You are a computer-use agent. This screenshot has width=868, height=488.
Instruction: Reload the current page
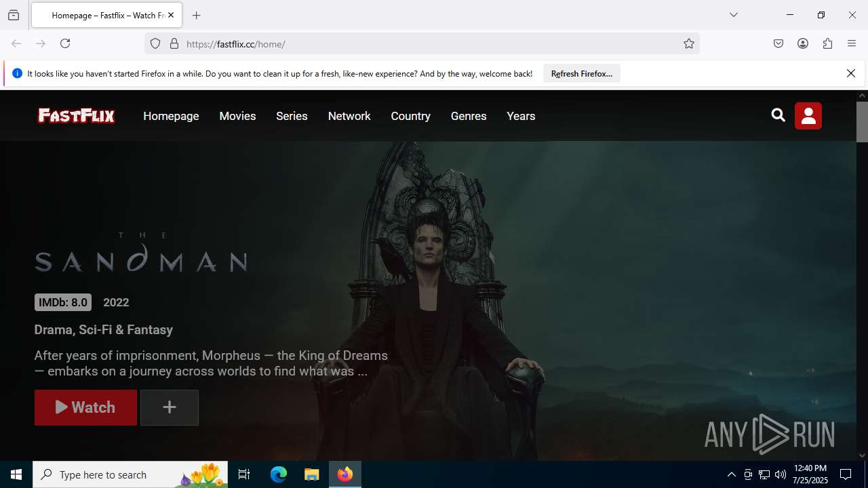click(65, 43)
